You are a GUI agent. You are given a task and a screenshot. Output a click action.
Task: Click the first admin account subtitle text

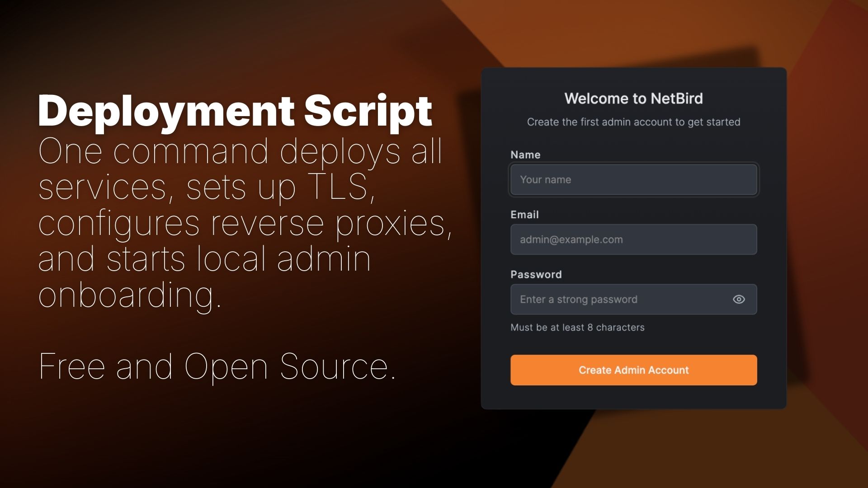tap(633, 122)
